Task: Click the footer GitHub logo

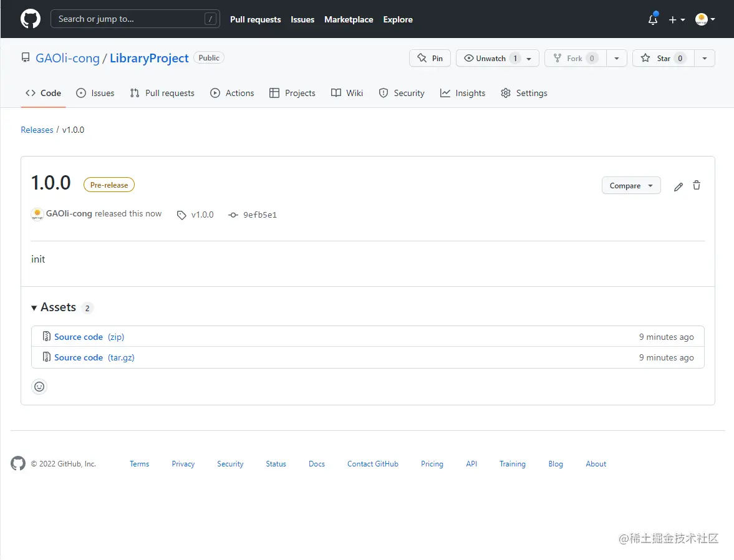Action: click(18, 463)
